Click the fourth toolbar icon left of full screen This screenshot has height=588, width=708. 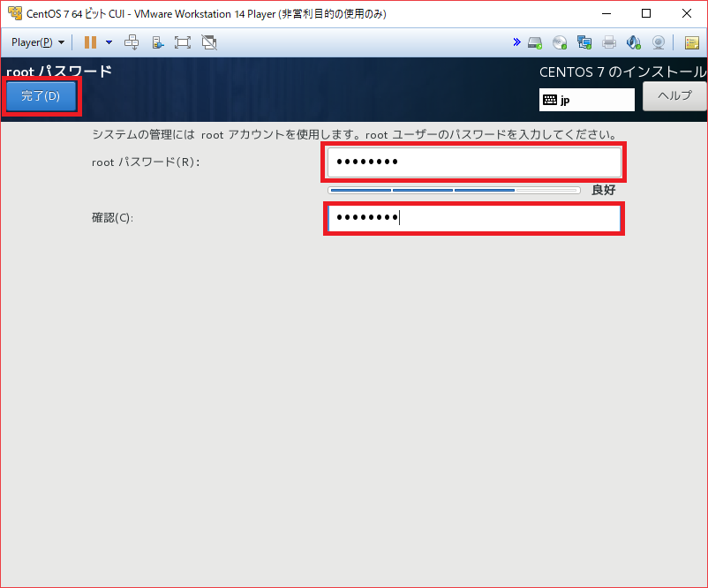[157, 42]
